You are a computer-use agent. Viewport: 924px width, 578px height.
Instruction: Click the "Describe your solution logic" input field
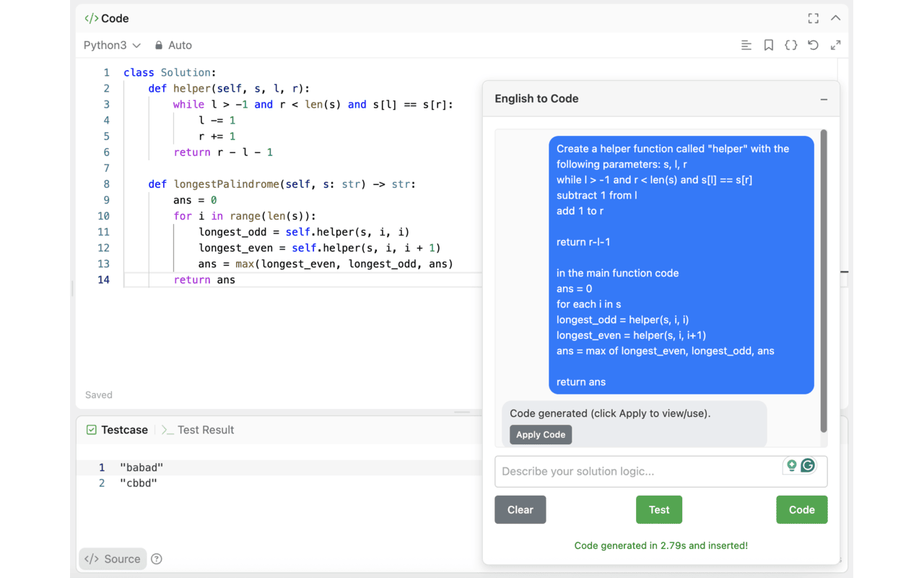[635, 471]
